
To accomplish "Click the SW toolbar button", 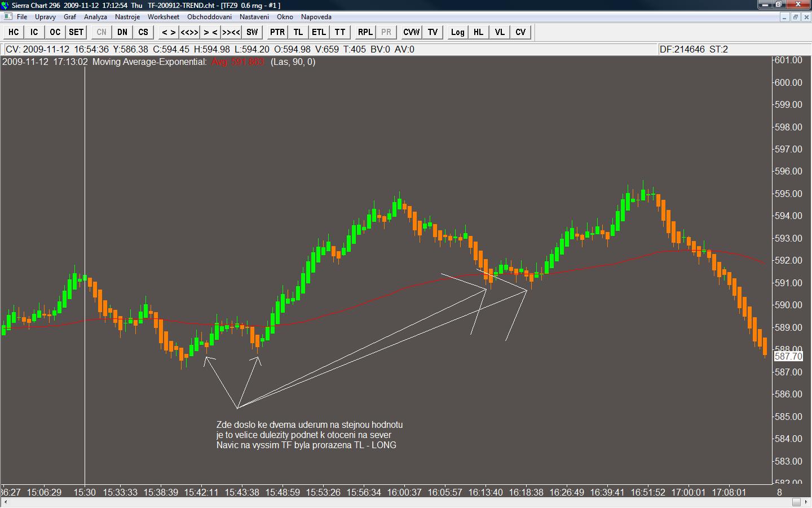I will 252,32.
